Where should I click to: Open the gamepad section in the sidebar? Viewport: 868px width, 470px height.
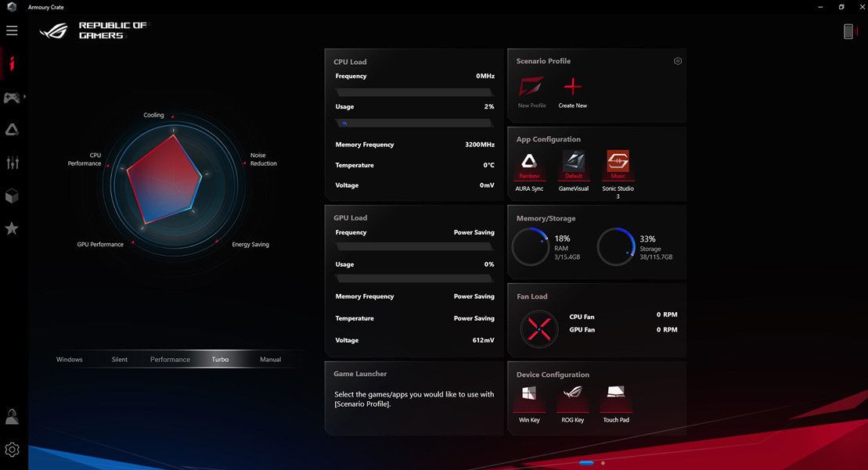pos(12,98)
